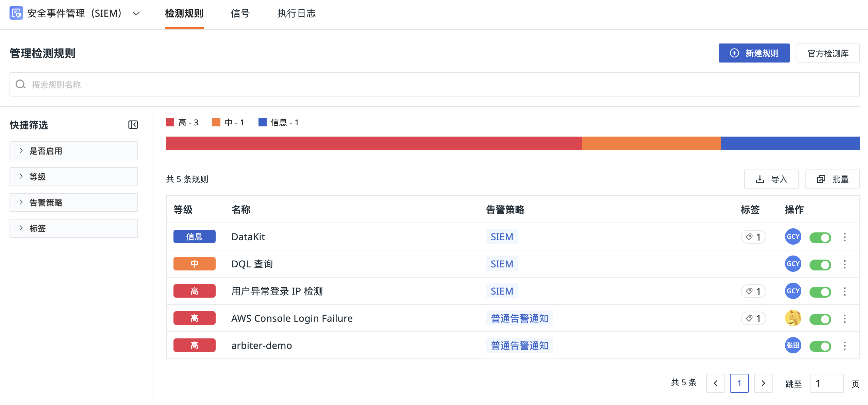Click the blue segment of the severity bar
Image resolution: width=868 pixels, height=405 pixels.
click(790, 143)
